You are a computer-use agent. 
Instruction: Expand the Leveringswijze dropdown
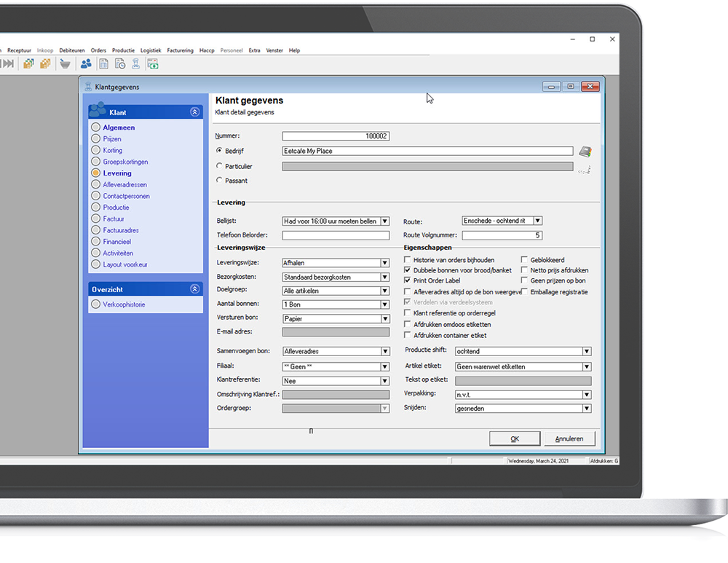coord(385,263)
